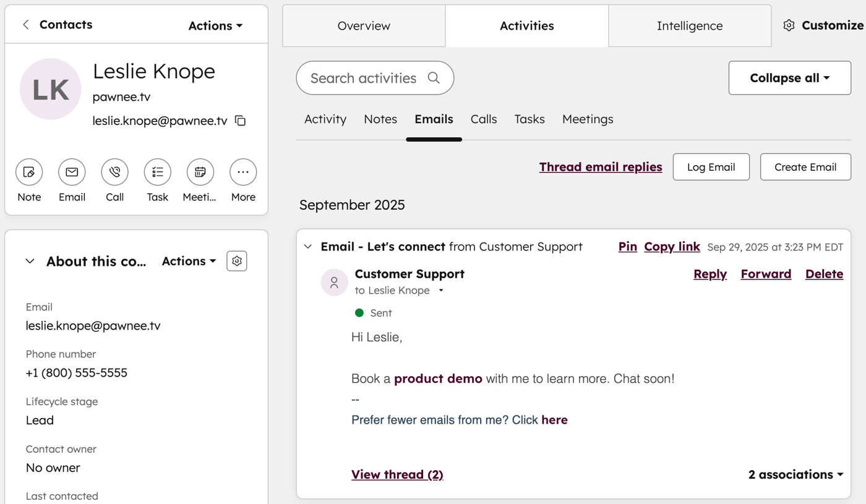This screenshot has height=504, width=866.
Task: Create a Note using the Note icon
Action: pyautogui.click(x=29, y=172)
